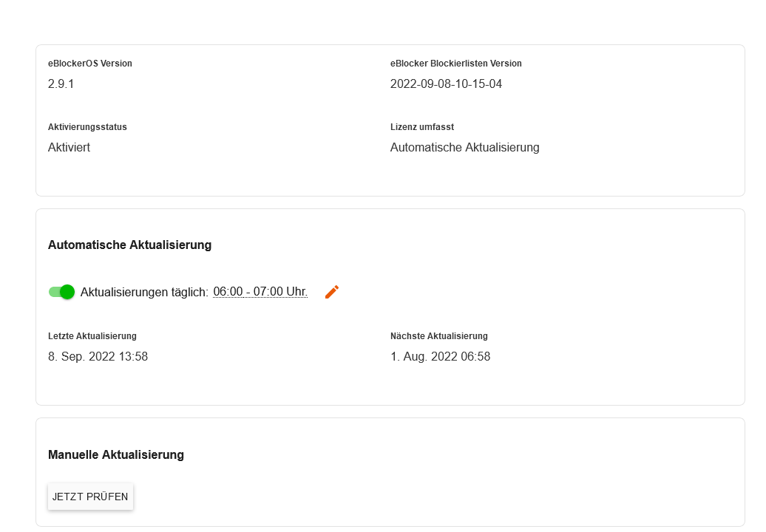This screenshot has width=766, height=532.
Task: Click the Aktualisierungen täglich label text
Action: pos(144,293)
